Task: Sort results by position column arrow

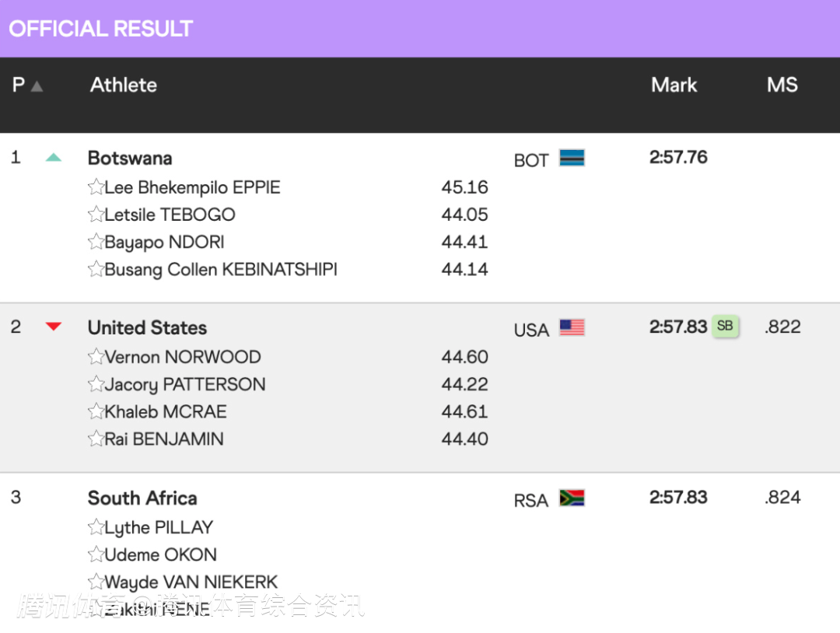Action: (x=37, y=86)
